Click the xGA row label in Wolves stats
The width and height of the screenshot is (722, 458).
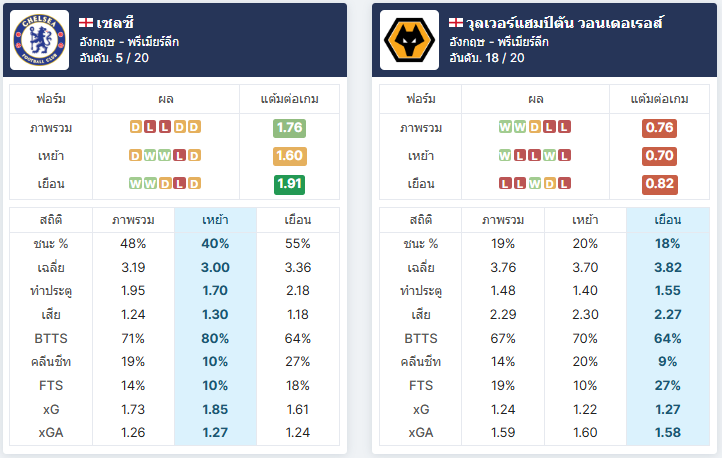(x=421, y=433)
